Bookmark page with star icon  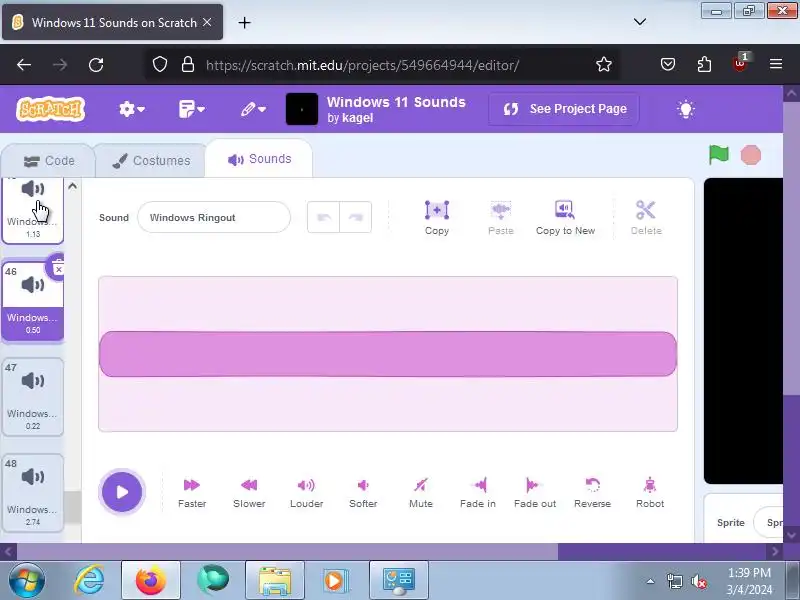click(x=604, y=64)
